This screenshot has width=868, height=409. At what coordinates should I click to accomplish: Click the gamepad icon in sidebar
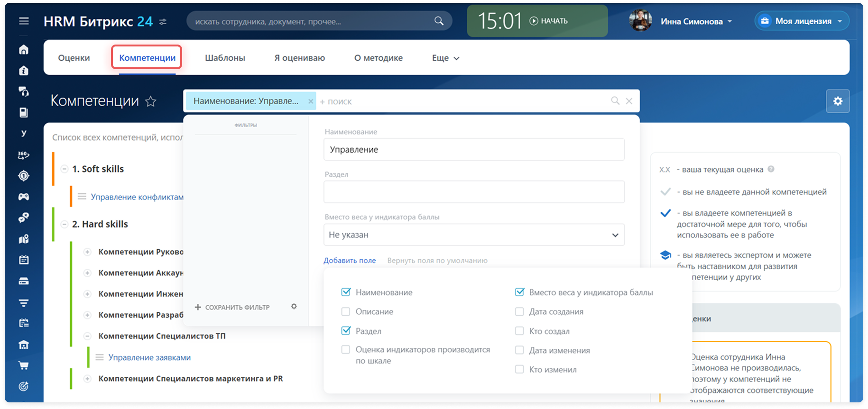coord(24,197)
